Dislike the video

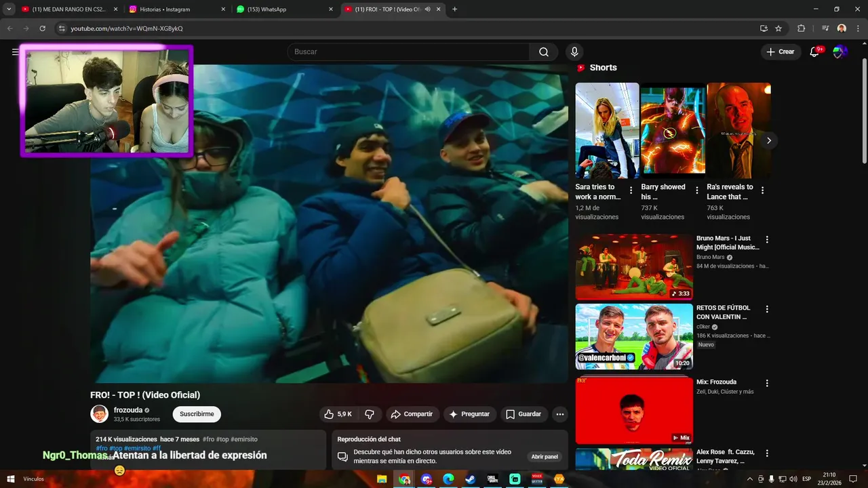pos(370,414)
